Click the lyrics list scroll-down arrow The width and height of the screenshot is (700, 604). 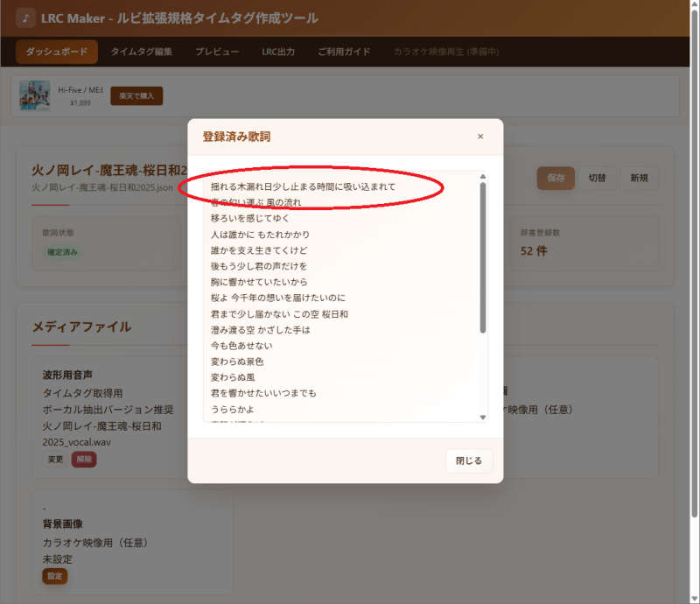[483, 418]
